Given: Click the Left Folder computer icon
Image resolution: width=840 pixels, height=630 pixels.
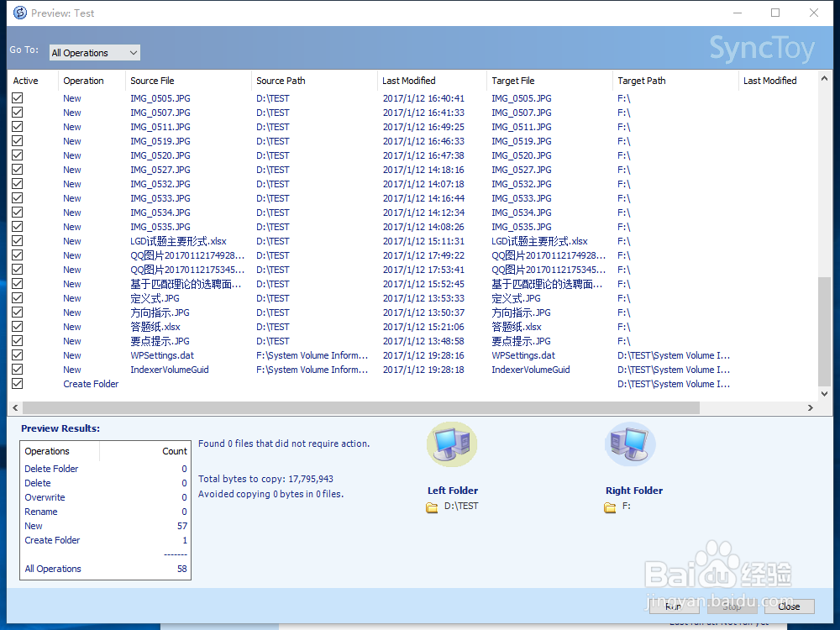Looking at the screenshot, I should (x=452, y=444).
